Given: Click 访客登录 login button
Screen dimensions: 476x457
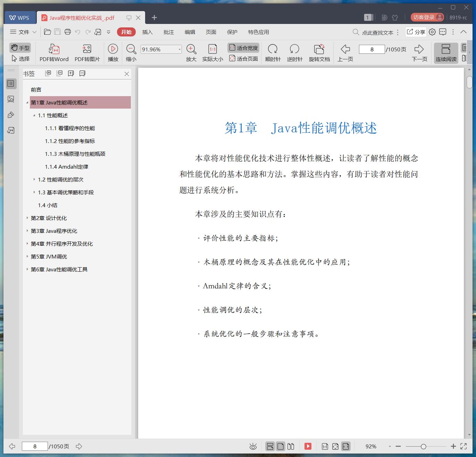Looking at the screenshot, I should tap(427, 17).
